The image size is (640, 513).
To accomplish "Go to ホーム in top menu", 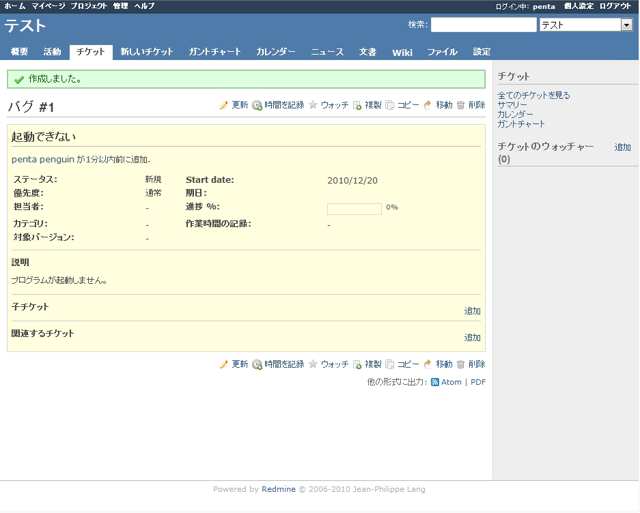I will [15, 6].
